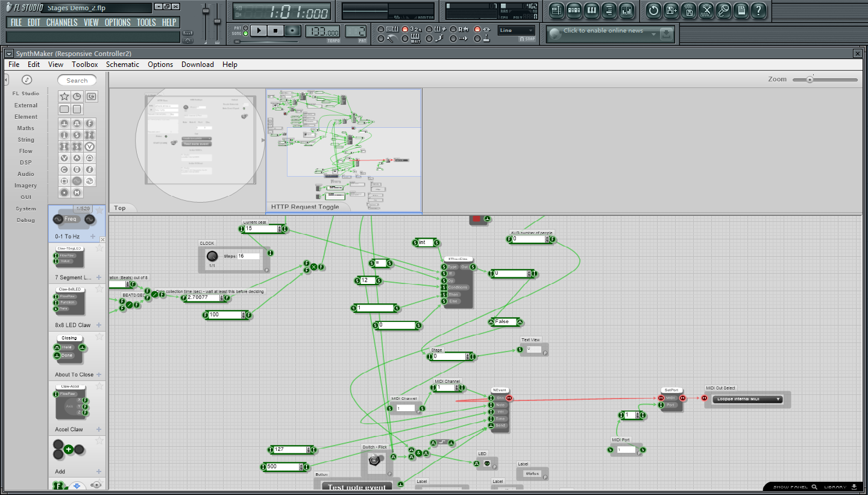Click the stepper on Current beat 15 box

coord(280,229)
